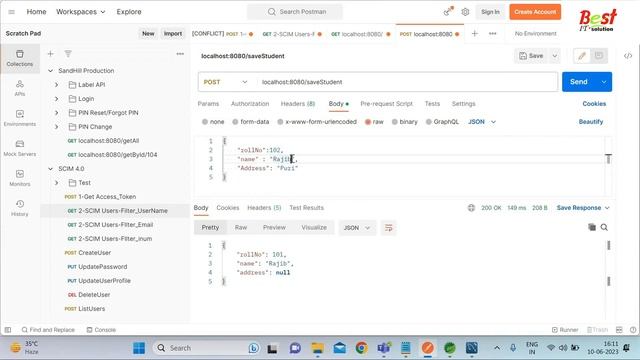Open the Cookies link
This screenshot has height=360, width=640.
coord(594,104)
